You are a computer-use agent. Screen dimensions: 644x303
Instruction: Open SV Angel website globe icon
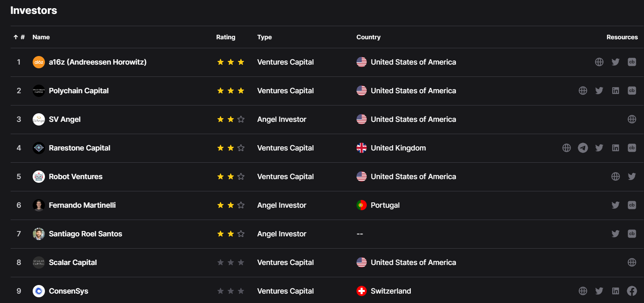tap(632, 119)
